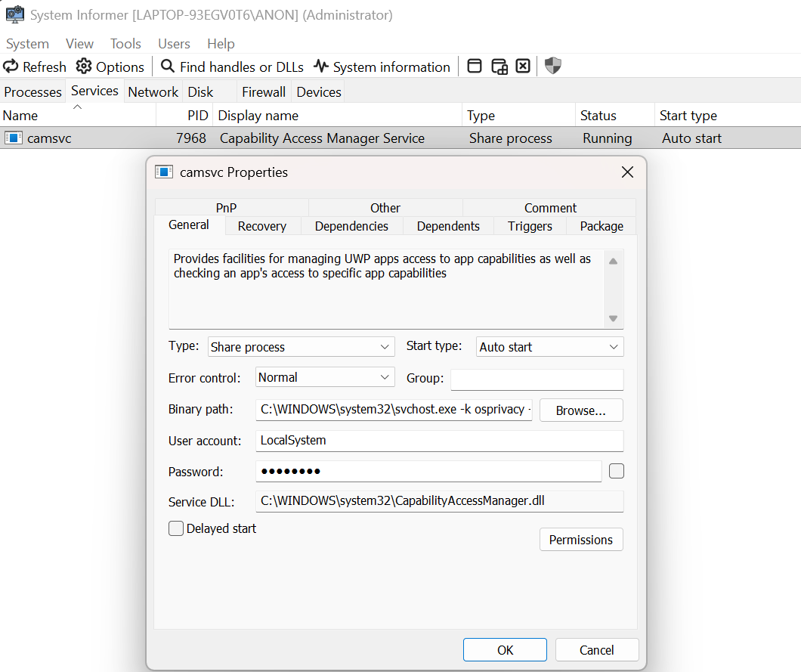The width and height of the screenshot is (801, 672).
Task: Toggle the checkbox beside the Password field
Action: pos(617,472)
